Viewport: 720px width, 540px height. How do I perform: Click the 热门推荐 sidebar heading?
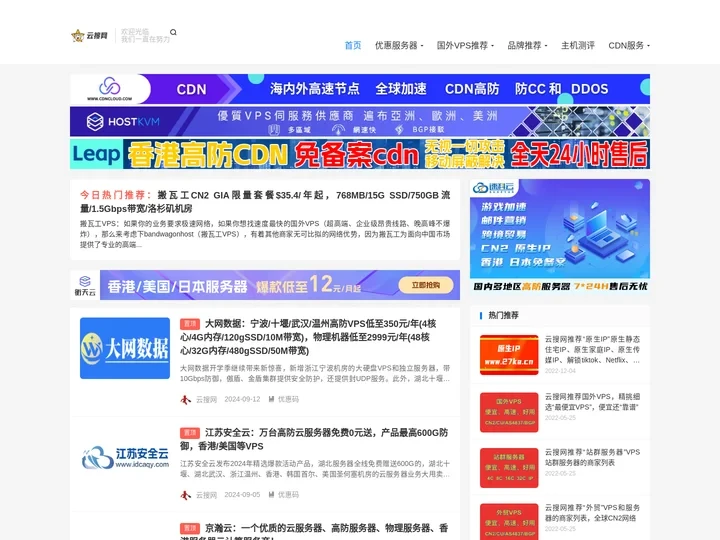pyautogui.click(x=503, y=315)
